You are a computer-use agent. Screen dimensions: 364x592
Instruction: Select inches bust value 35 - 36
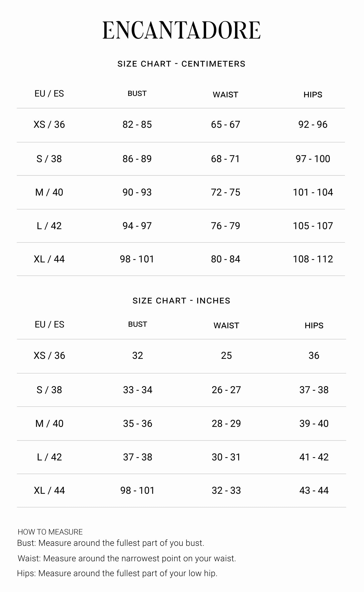138,423
